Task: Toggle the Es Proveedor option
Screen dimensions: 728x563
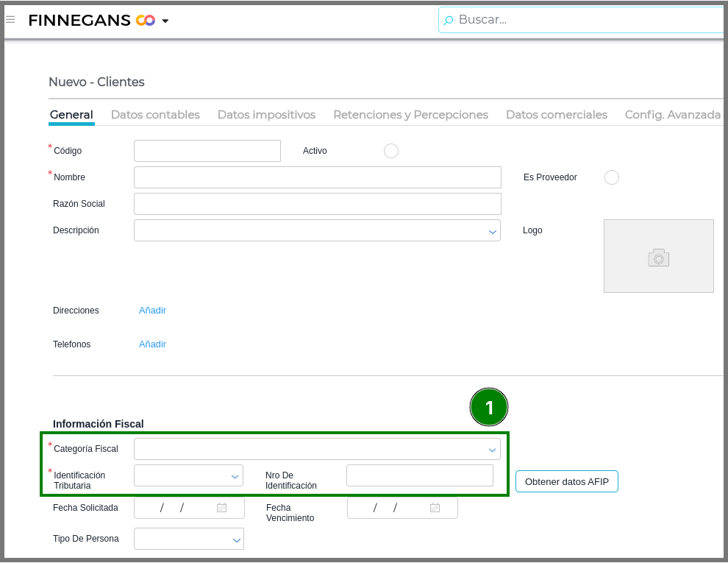Action: [611, 177]
